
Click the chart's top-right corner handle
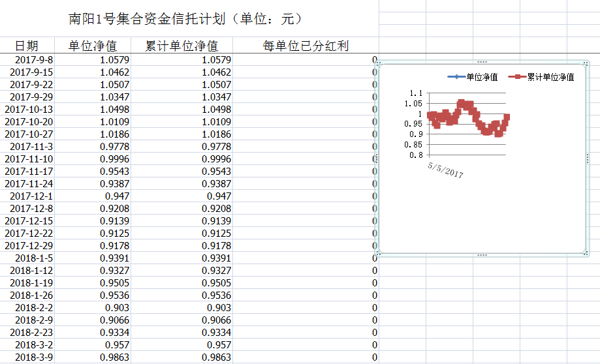point(588,63)
